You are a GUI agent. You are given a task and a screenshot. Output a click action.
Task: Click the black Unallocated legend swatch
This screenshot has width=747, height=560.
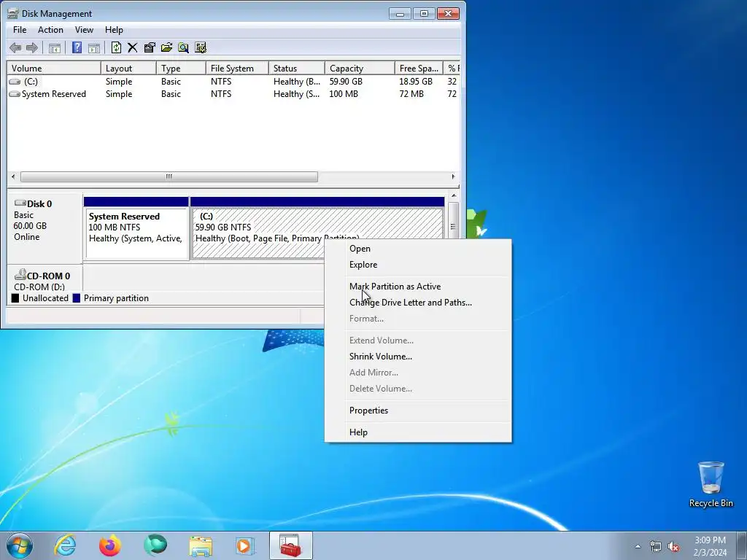point(15,298)
